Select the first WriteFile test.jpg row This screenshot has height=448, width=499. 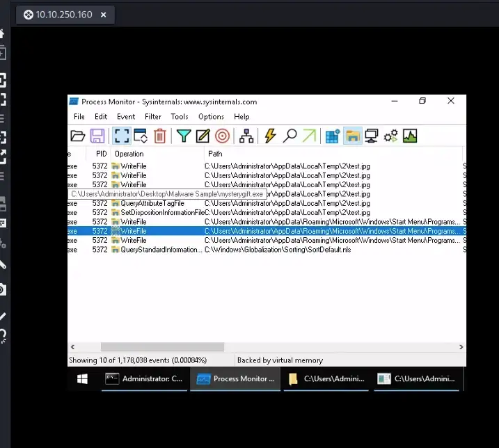pyautogui.click(x=267, y=166)
